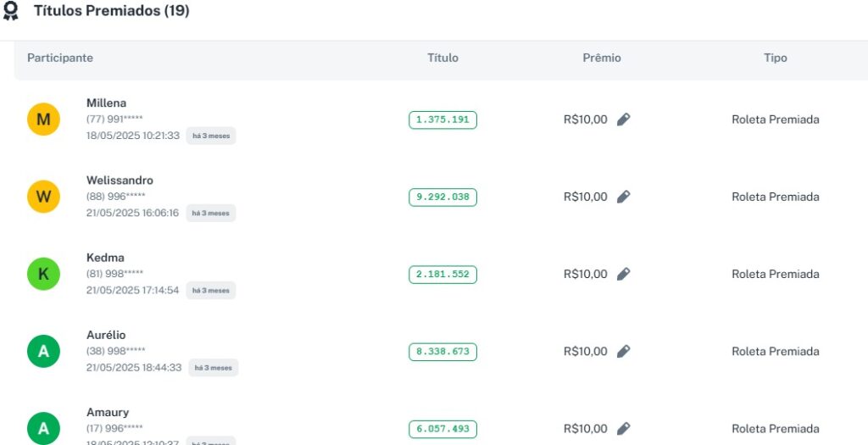Click the Título column header
This screenshot has width=868, height=445.
pyautogui.click(x=442, y=58)
